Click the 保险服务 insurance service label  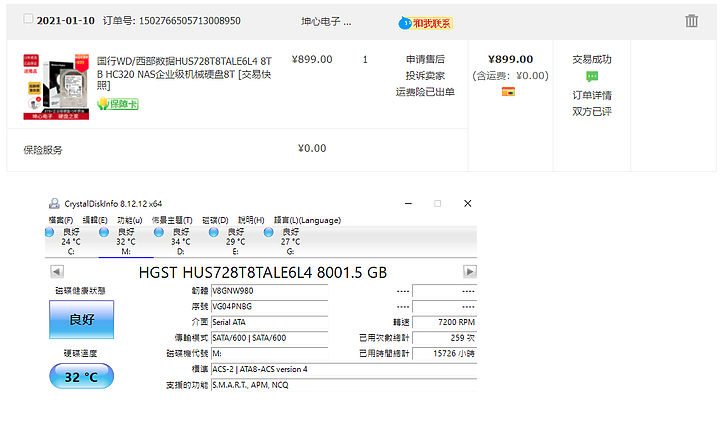(43, 150)
